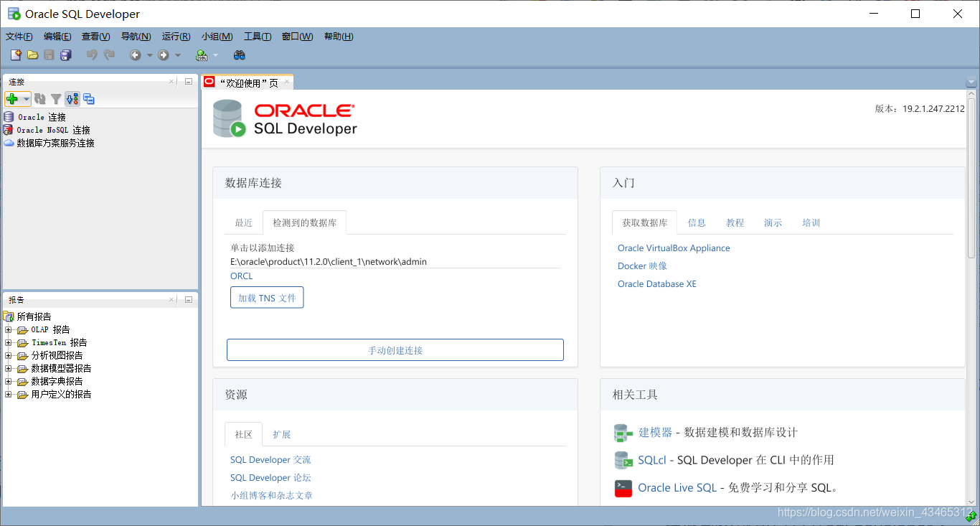The image size is (980, 526).
Task: Open the ORCL detected database link
Action: pos(241,276)
